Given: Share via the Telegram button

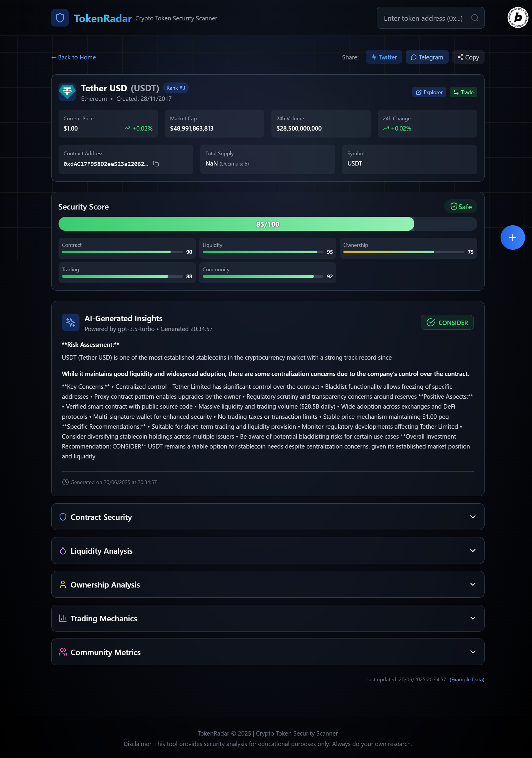Looking at the screenshot, I should [x=427, y=57].
